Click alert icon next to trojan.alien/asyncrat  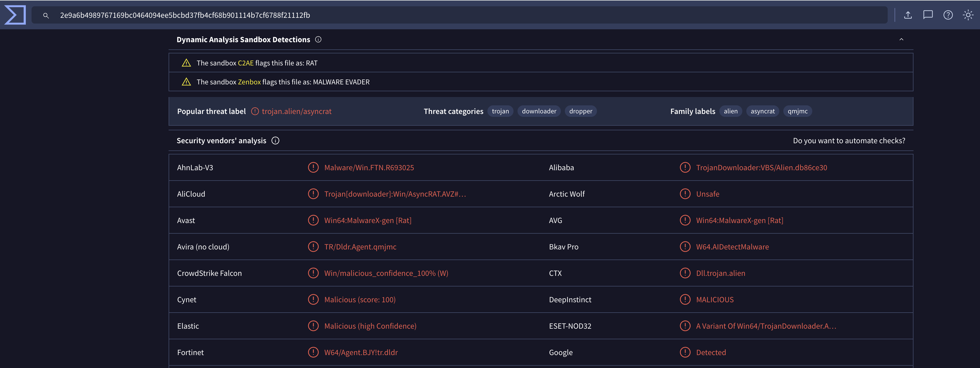(x=255, y=111)
